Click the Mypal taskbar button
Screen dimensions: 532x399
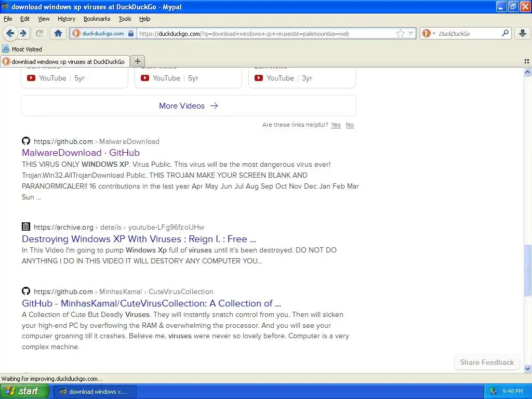95,392
